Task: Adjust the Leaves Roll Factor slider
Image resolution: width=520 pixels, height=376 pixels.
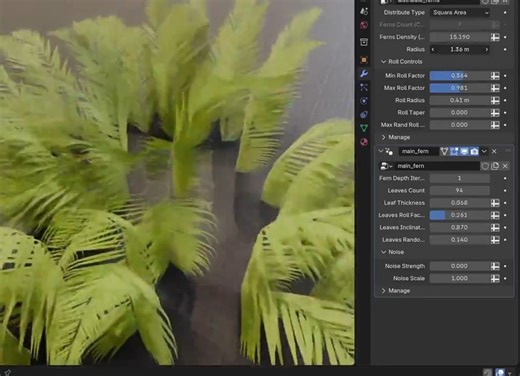Action: pos(460,215)
